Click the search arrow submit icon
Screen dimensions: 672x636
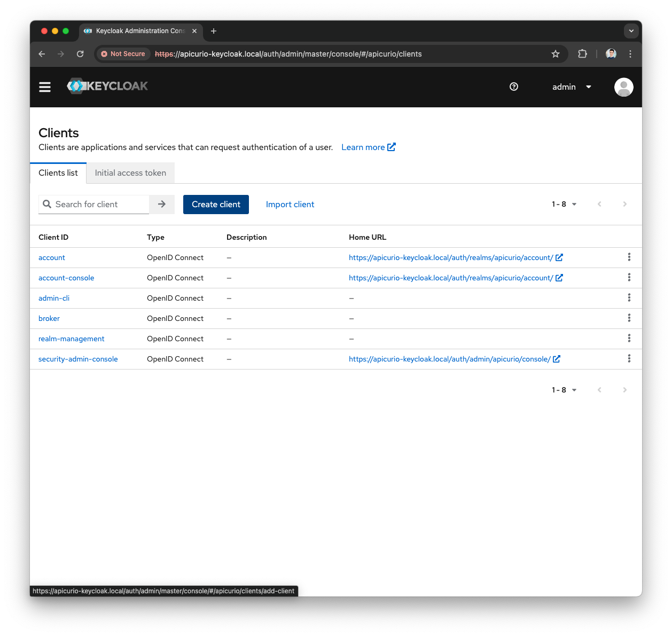click(x=161, y=204)
